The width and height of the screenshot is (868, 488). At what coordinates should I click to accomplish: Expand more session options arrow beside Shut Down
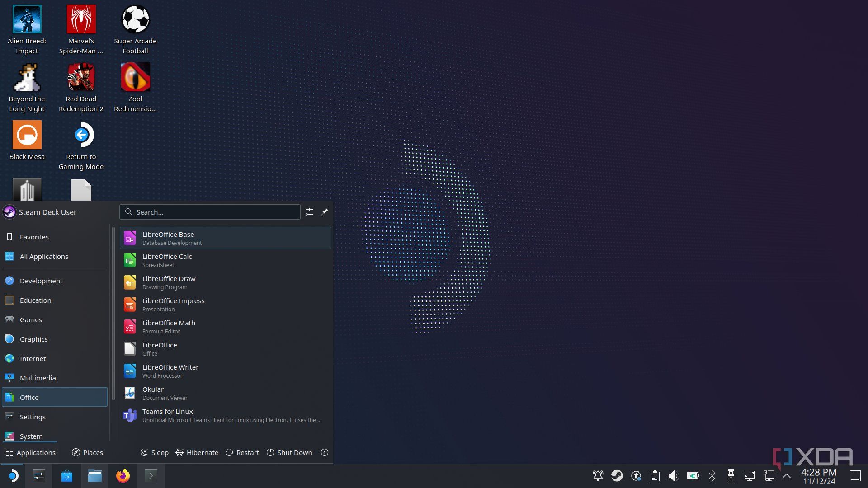click(x=325, y=452)
